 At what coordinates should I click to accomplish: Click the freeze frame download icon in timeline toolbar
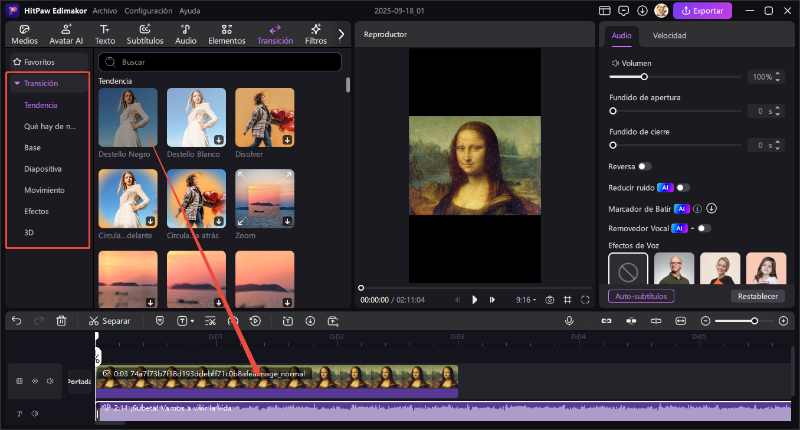coord(310,321)
